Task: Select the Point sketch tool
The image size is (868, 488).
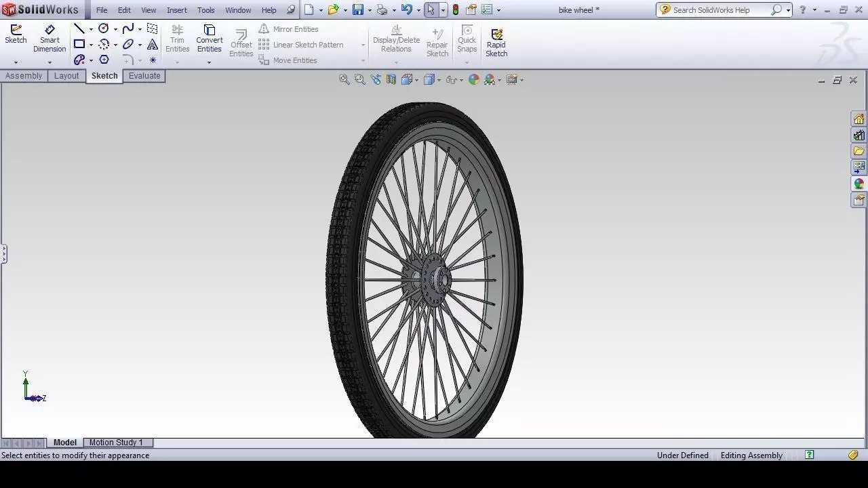Action: click(153, 60)
